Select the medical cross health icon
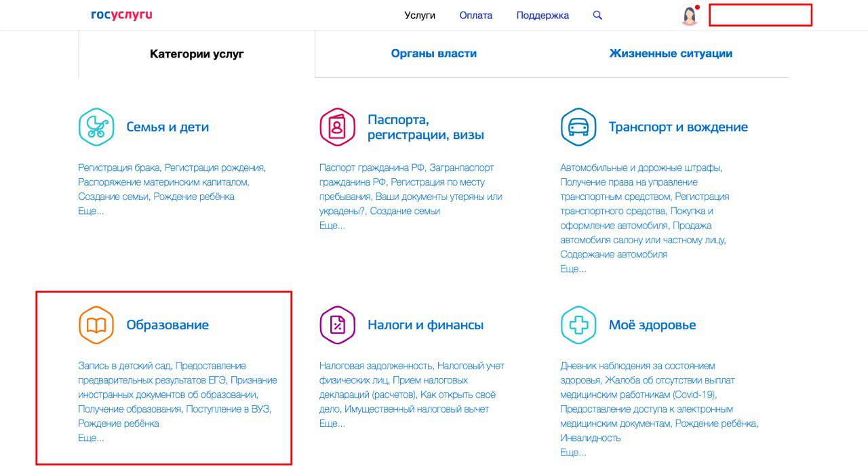868x475 pixels. [x=578, y=325]
